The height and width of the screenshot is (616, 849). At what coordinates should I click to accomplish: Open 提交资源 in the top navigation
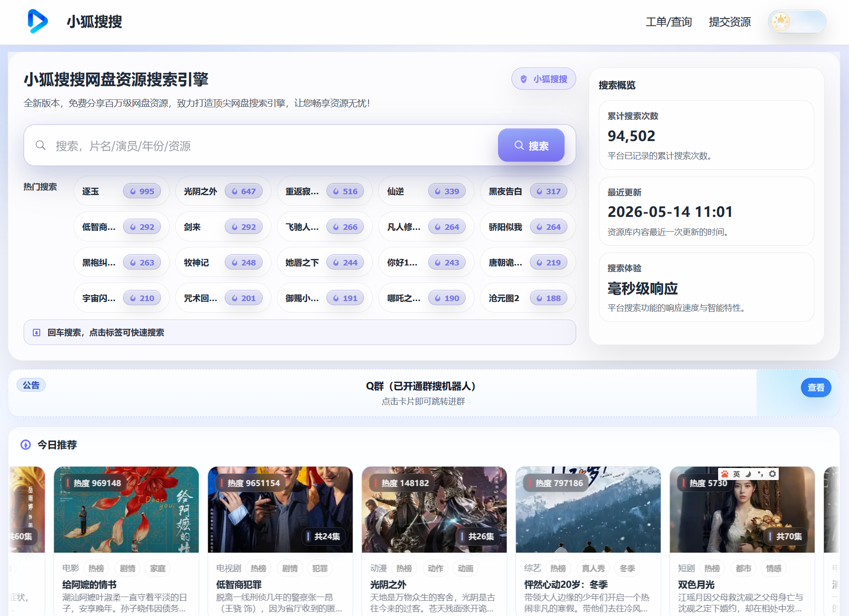click(x=730, y=22)
